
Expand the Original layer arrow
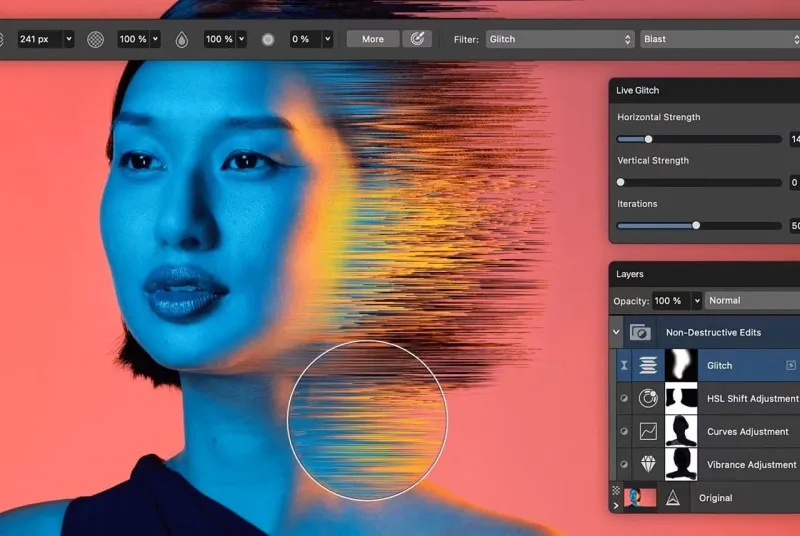pyautogui.click(x=616, y=505)
